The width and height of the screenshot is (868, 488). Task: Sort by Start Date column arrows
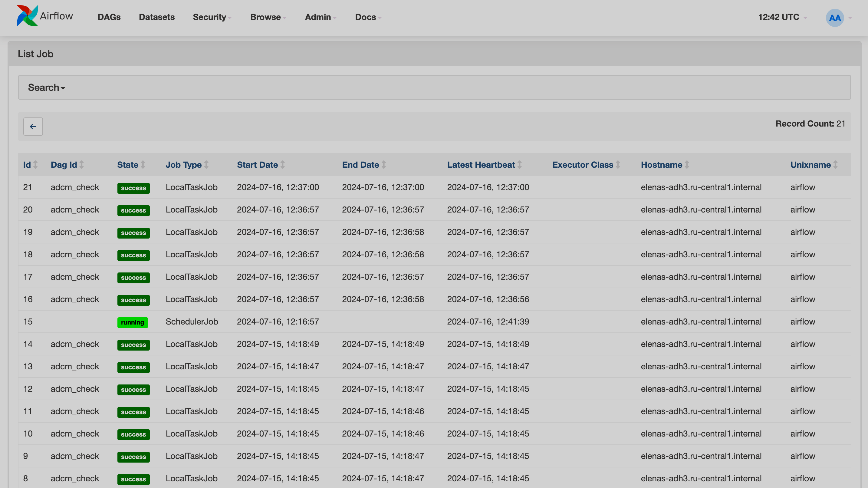[283, 165]
